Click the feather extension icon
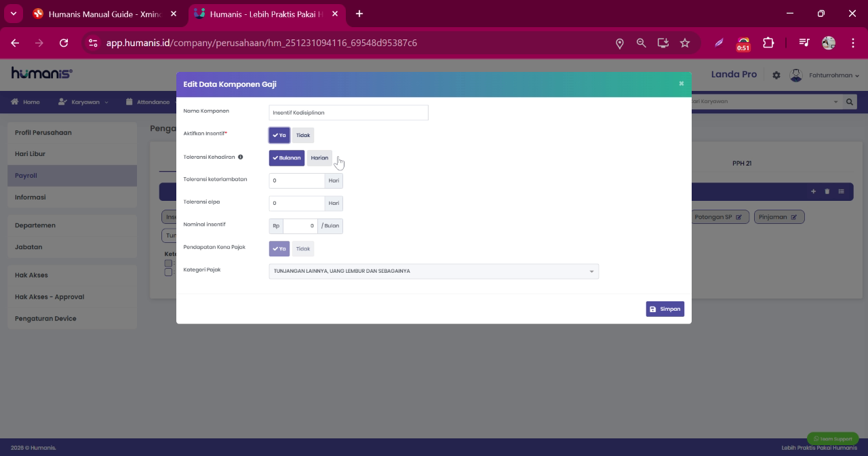868x456 pixels. tap(719, 43)
